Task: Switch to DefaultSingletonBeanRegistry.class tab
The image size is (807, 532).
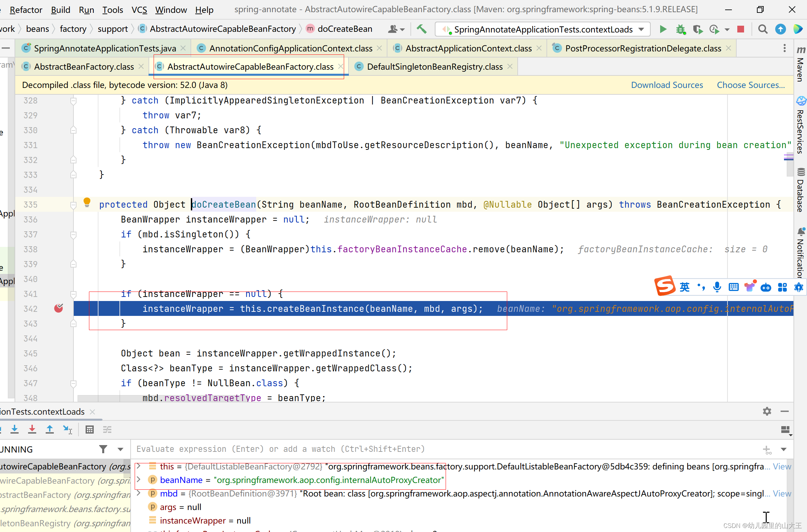Action: point(434,67)
